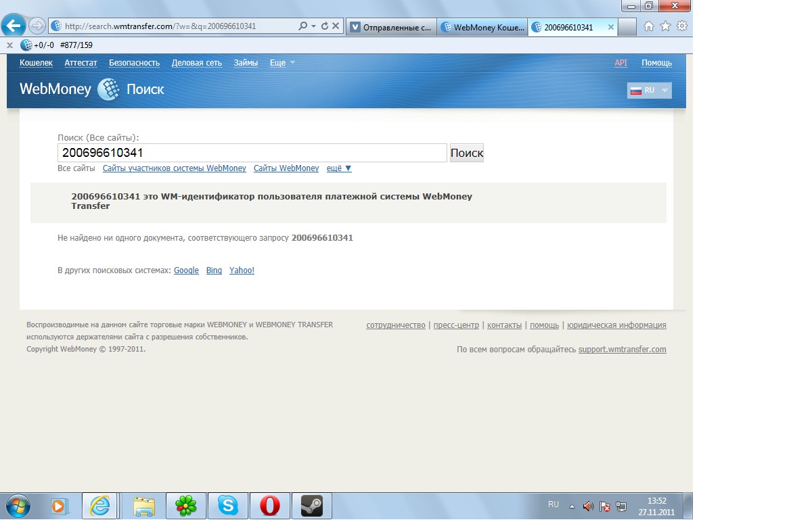Stop loading with the X icon in address bar

pyautogui.click(x=336, y=26)
